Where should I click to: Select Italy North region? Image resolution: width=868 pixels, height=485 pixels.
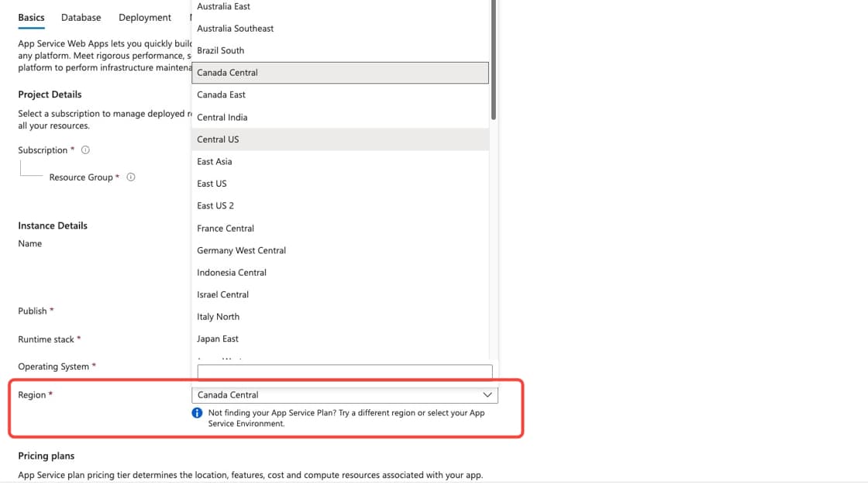[x=340, y=317]
